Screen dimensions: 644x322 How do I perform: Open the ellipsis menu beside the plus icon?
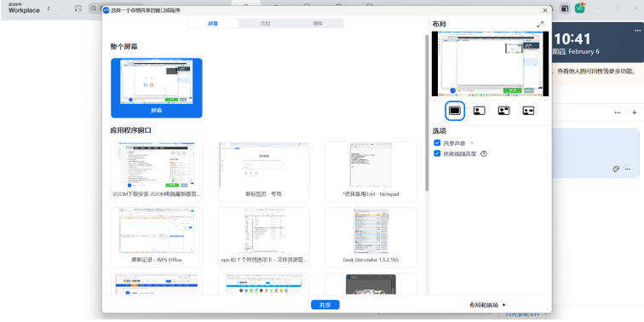pyautogui.click(x=618, y=112)
